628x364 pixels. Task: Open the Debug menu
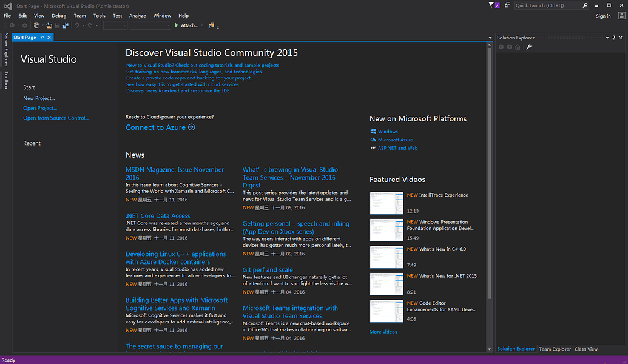59,16
